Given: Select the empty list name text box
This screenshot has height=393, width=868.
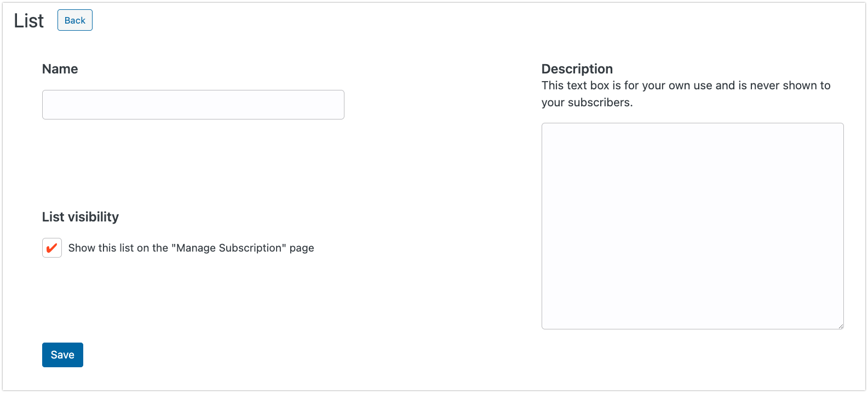Looking at the screenshot, I should (x=193, y=105).
